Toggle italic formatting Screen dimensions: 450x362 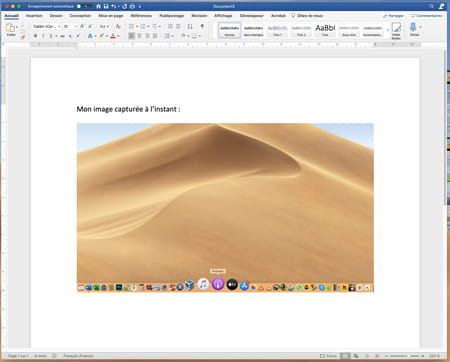(x=43, y=36)
